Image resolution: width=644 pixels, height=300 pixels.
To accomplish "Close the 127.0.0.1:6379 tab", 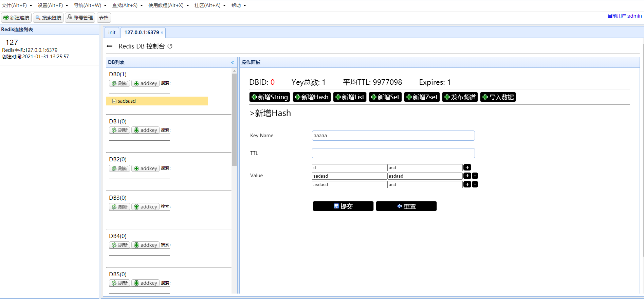I will (x=162, y=33).
